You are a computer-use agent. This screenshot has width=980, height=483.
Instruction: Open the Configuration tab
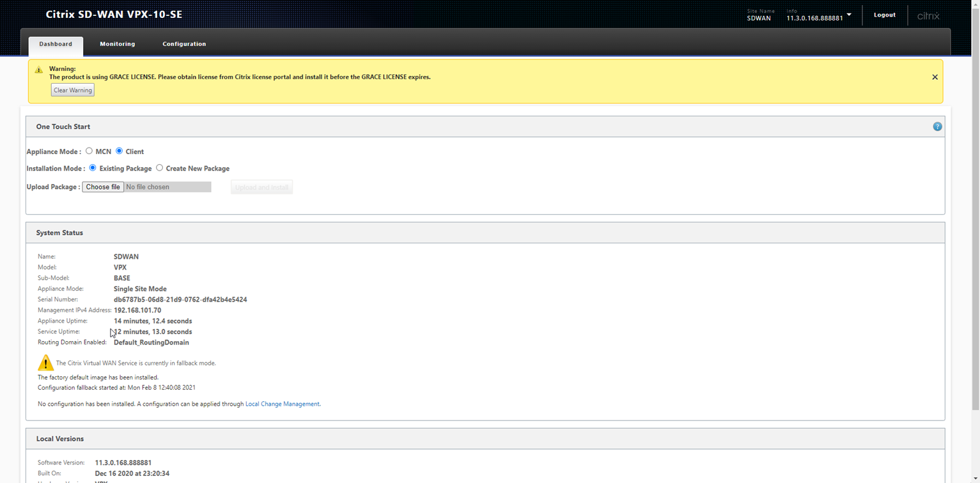pyautogui.click(x=184, y=44)
